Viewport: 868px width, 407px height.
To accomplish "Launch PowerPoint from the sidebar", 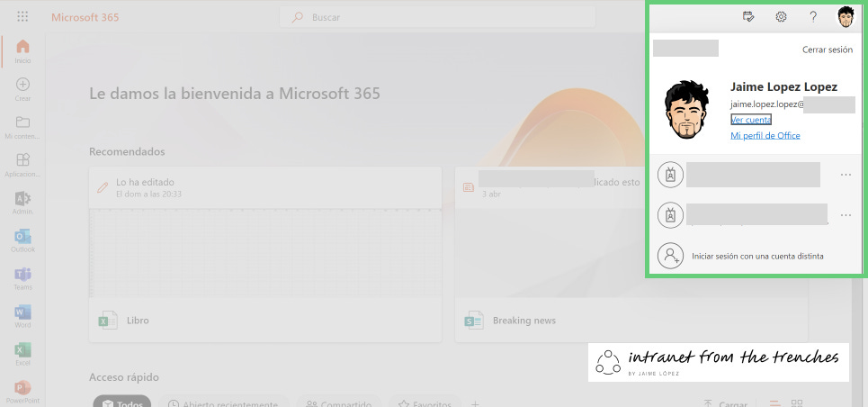I will point(22,392).
